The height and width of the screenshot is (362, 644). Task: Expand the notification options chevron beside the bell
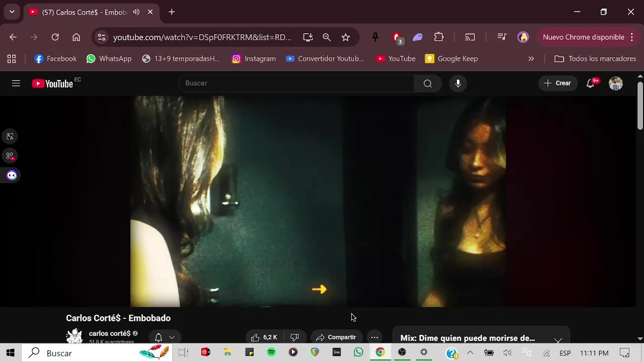click(172, 337)
